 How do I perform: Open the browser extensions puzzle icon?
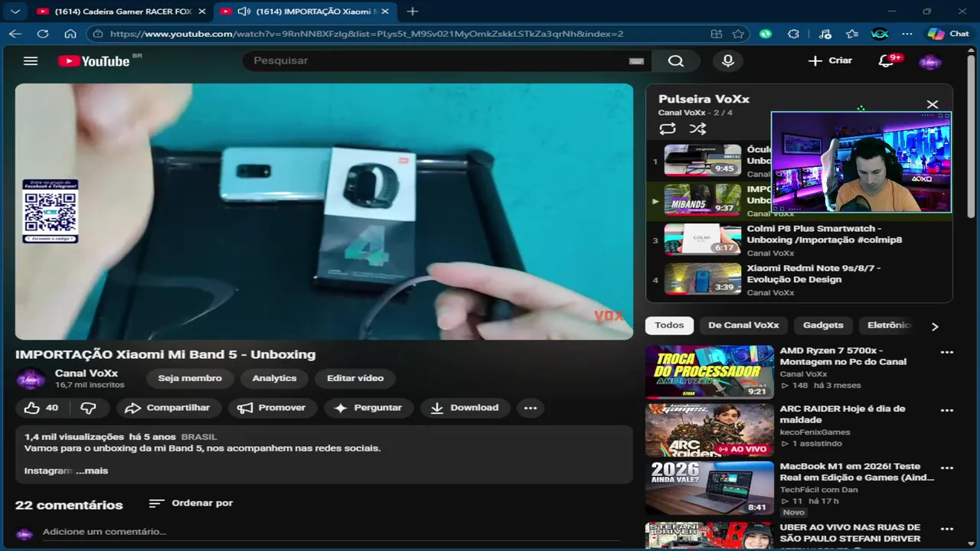click(793, 34)
